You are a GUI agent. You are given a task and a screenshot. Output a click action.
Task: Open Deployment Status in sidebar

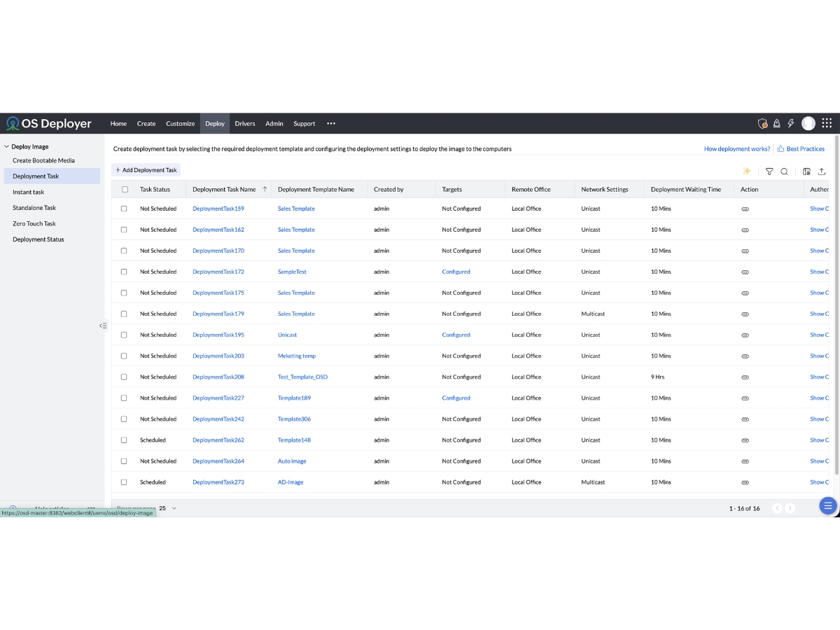click(x=38, y=239)
